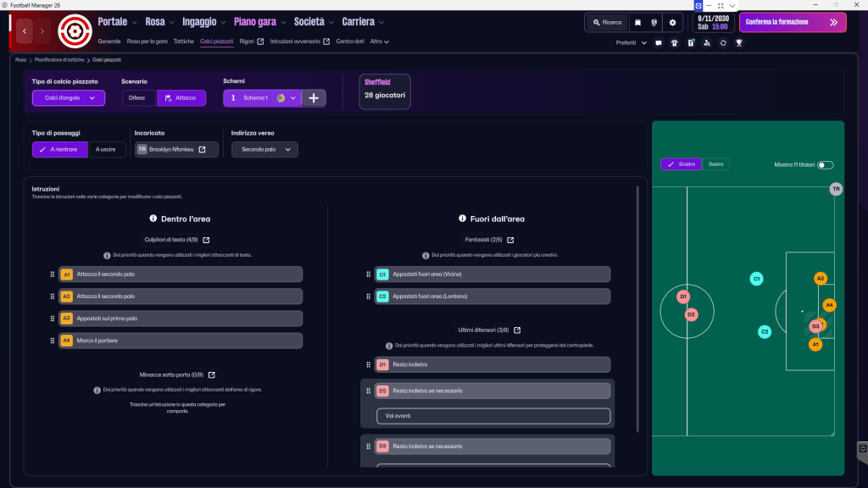Click the settings gear icon in top bar

(x=672, y=23)
